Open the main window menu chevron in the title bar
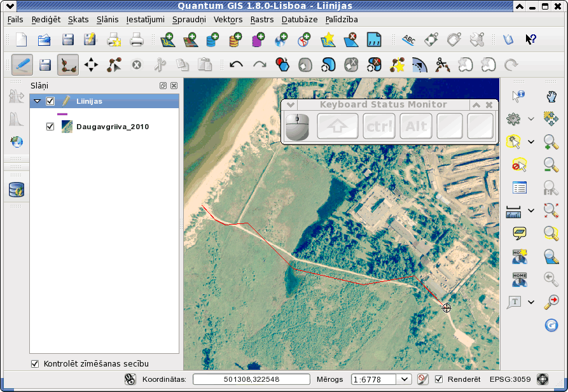Image resolution: width=568 pixels, height=392 pixels. (10, 6)
